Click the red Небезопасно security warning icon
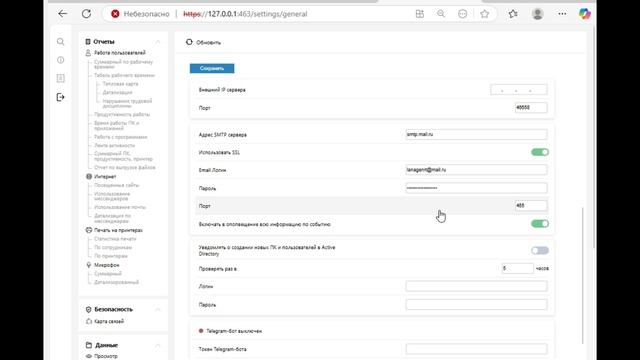The image size is (640, 360). point(115,14)
